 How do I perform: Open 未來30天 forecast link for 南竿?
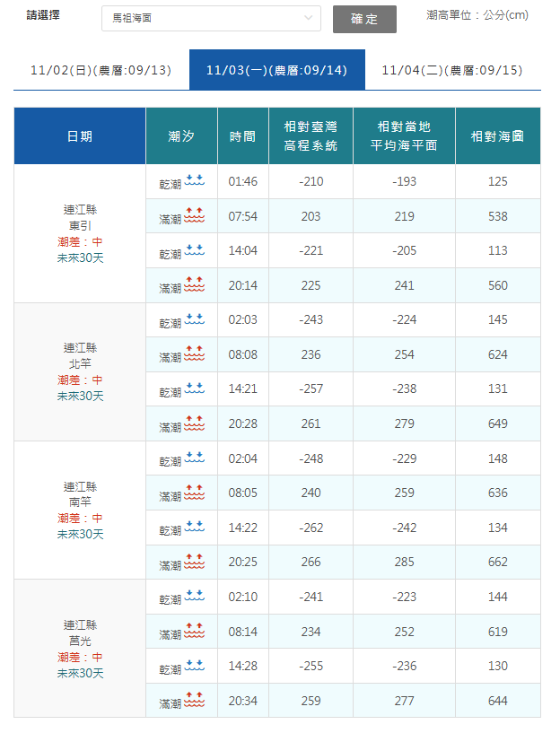pos(80,534)
